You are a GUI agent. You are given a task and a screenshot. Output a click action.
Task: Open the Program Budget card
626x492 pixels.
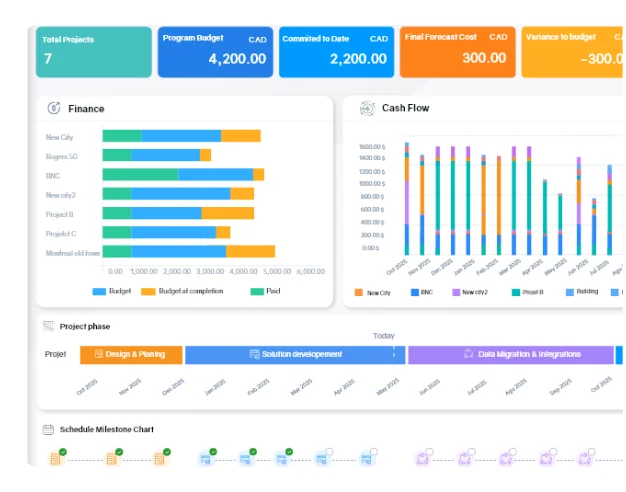pos(214,51)
